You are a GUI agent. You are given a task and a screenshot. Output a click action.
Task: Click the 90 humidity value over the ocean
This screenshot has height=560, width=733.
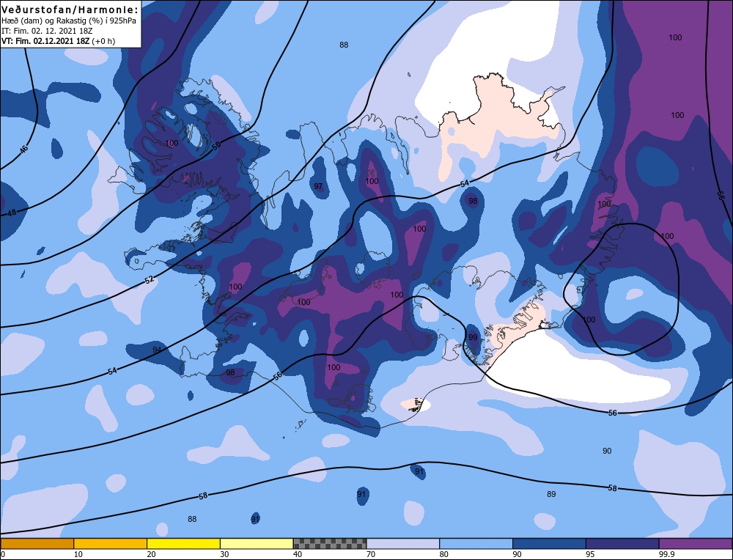click(607, 451)
